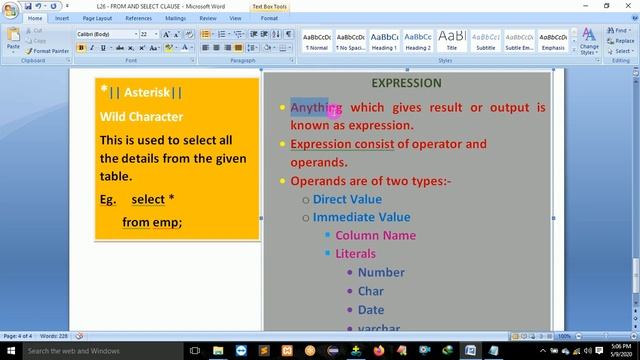Apply the Emphasis style
The width and height of the screenshot is (640, 360).
553,41
